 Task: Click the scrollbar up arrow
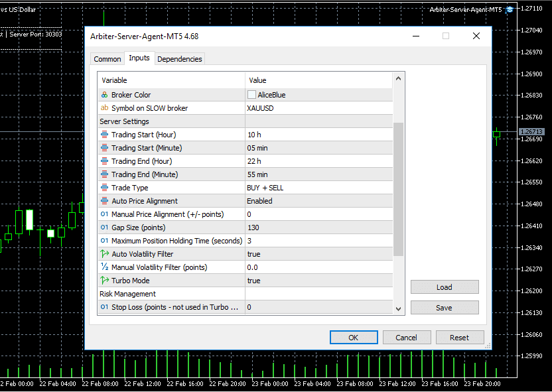click(x=398, y=79)
